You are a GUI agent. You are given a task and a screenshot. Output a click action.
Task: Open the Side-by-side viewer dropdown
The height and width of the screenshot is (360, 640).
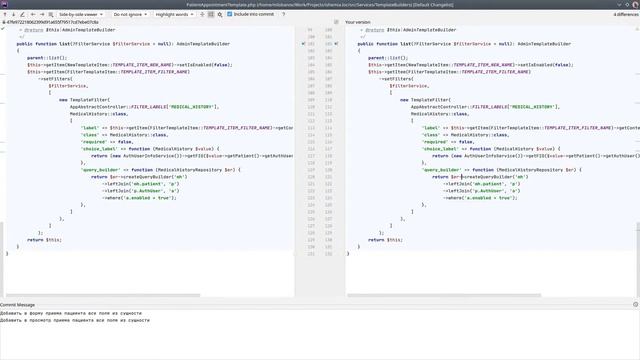tap(81, 14)
